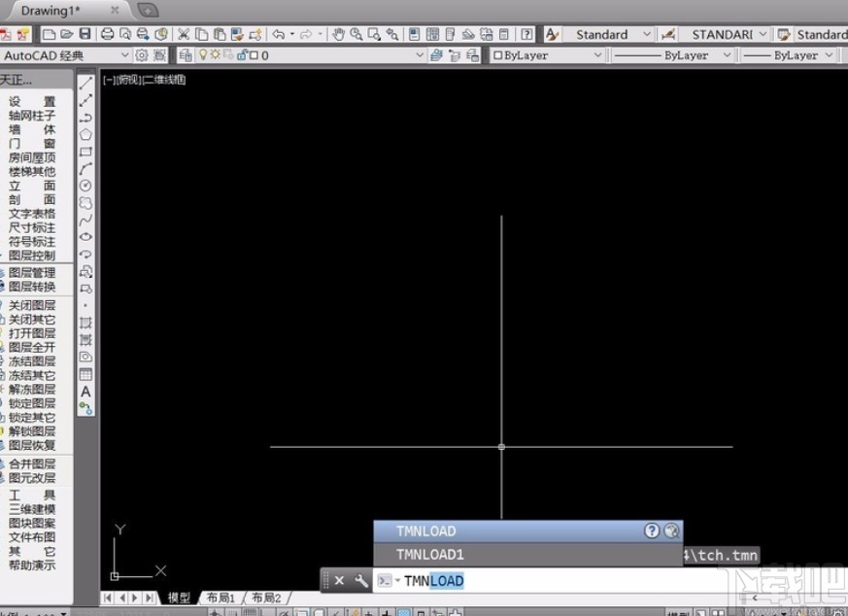Open Plot Preview icon
Image resolution: width=848 pixels, height=616 pixels.
click(125, 35)
